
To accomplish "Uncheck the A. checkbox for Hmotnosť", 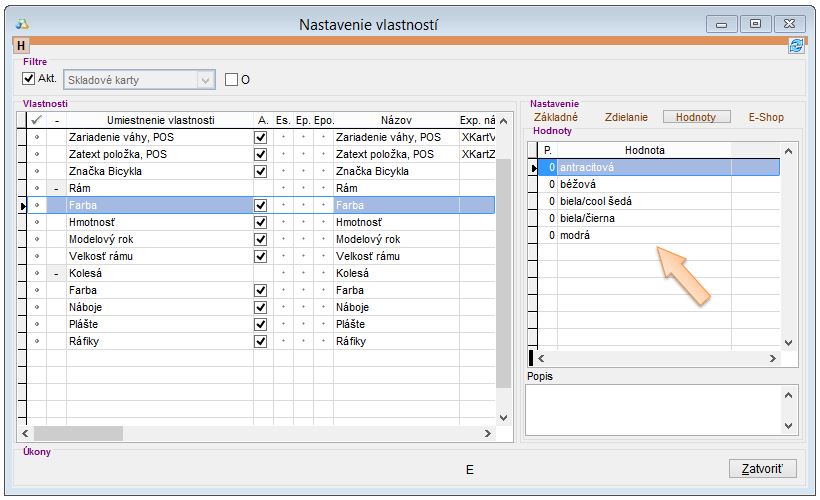I will click(x=261, y=222).
